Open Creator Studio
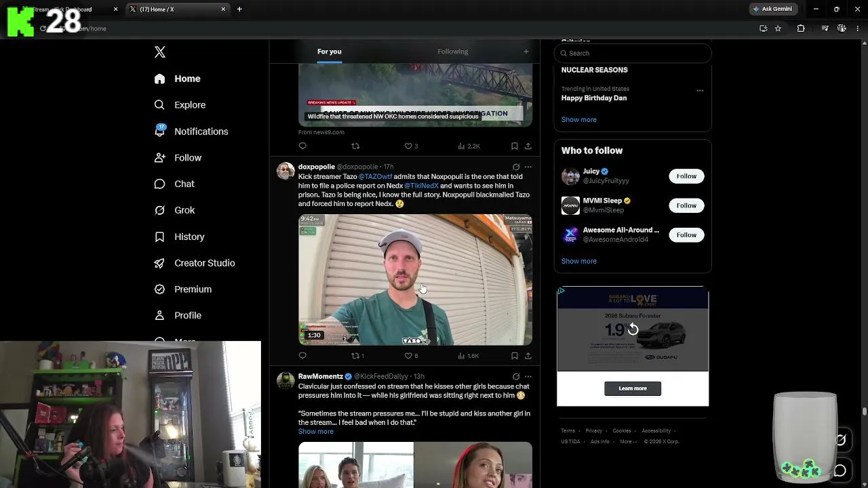This screenshot has width=868, height=488. (x=194, y=263)
